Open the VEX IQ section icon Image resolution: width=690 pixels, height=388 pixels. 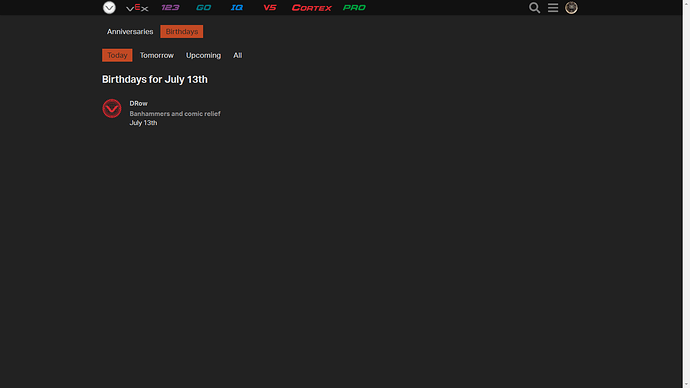point(237,7)
